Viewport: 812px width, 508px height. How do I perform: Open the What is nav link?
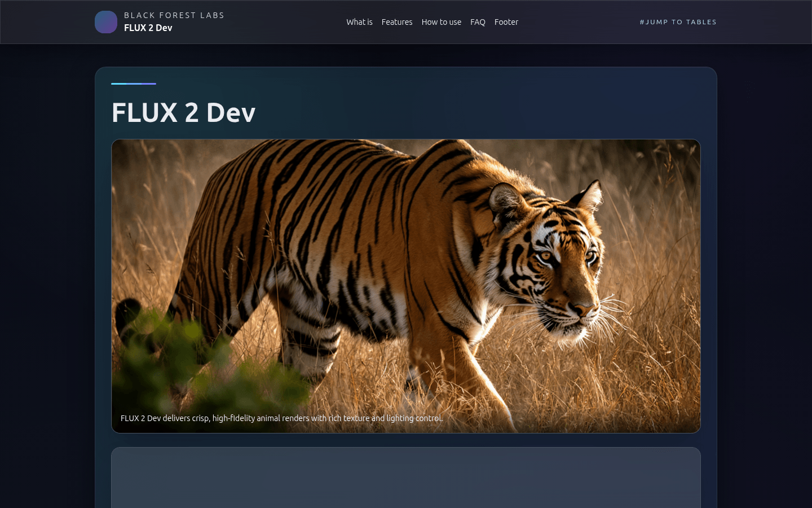pos(359,22)
